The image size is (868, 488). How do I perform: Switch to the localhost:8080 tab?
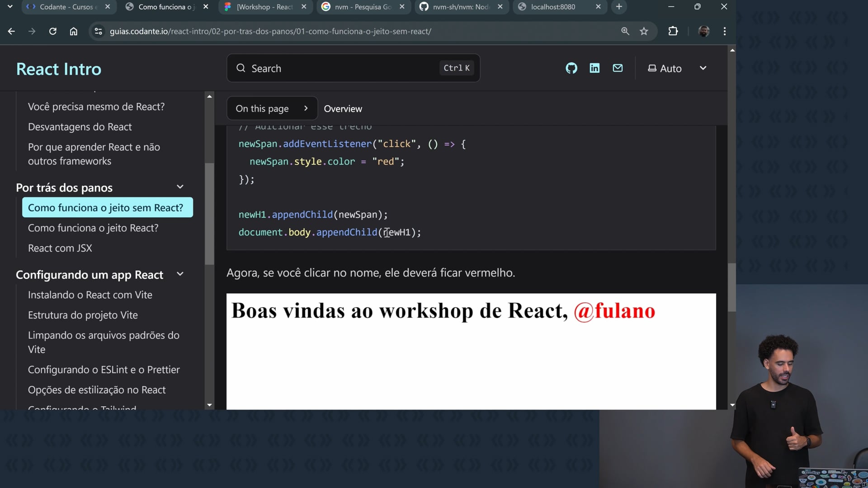click(x=553, y=7)
